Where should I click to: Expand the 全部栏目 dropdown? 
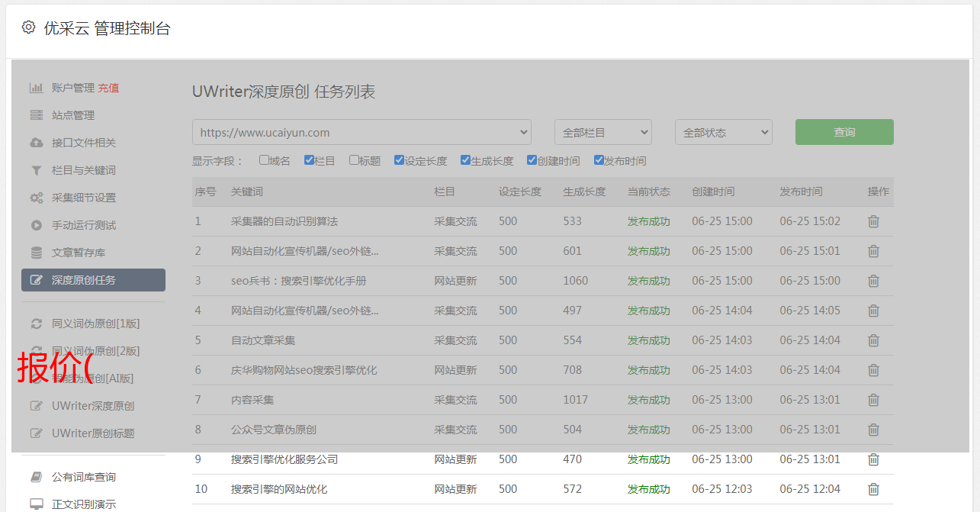click(x=602, y=132)
